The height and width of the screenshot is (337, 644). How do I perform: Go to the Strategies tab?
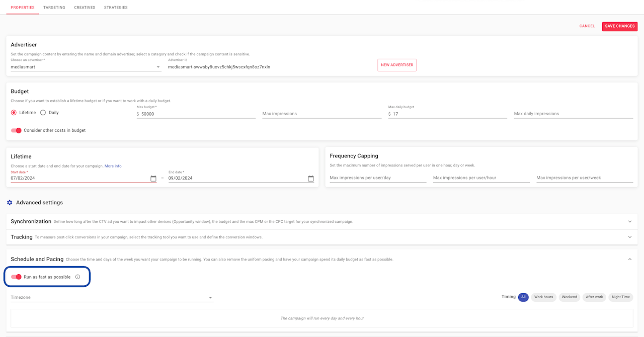pos(116,8)
